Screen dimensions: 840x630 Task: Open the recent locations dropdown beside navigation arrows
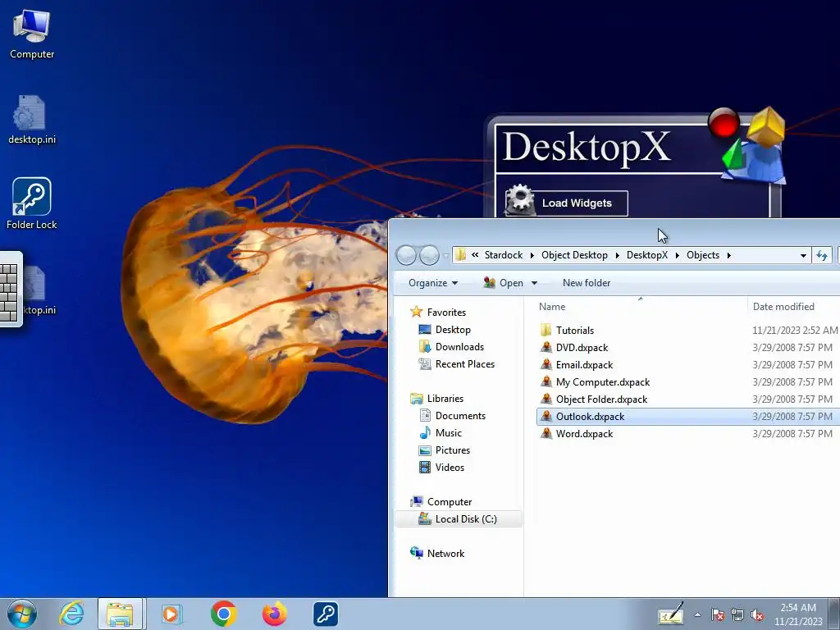pyautogui.click(x=445, y=256)
